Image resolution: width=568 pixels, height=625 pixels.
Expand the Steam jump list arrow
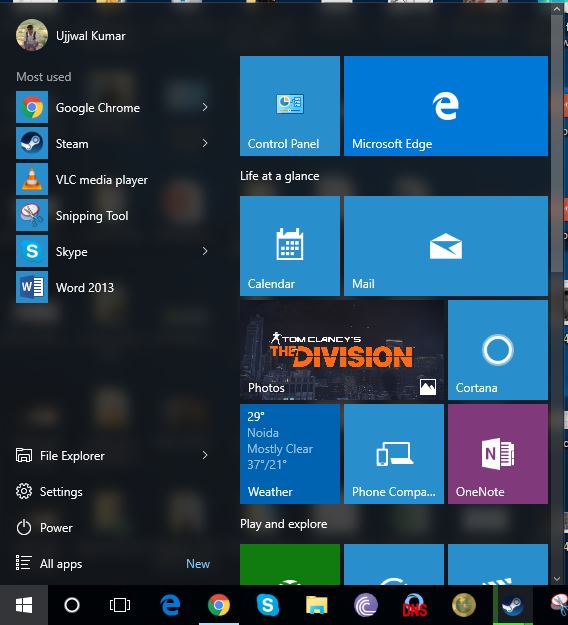click(205, 143)
